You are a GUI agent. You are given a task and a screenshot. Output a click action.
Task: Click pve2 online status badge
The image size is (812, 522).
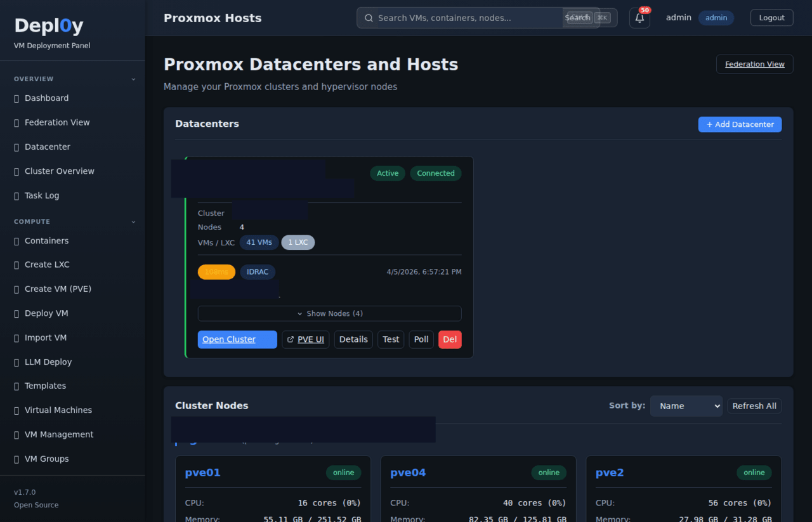coord(754,473)
